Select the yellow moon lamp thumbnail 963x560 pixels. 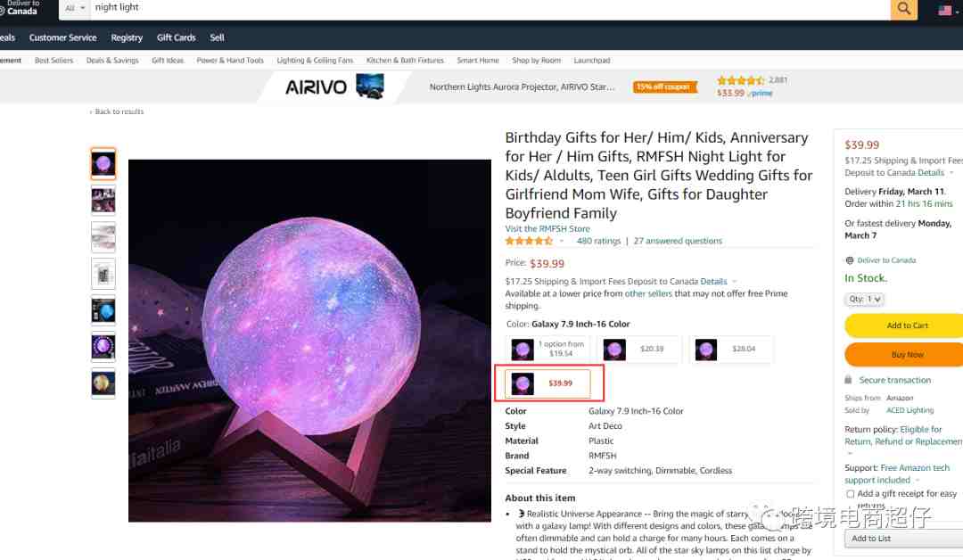103,383
